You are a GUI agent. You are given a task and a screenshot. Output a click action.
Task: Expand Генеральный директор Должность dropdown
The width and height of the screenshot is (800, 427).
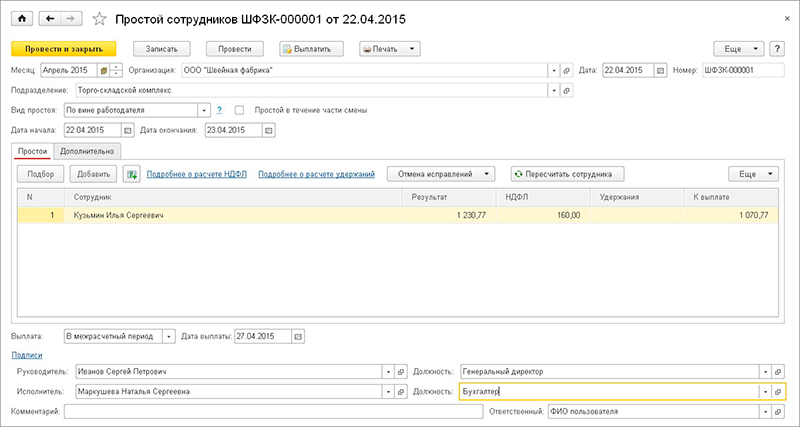pos(765,372)
